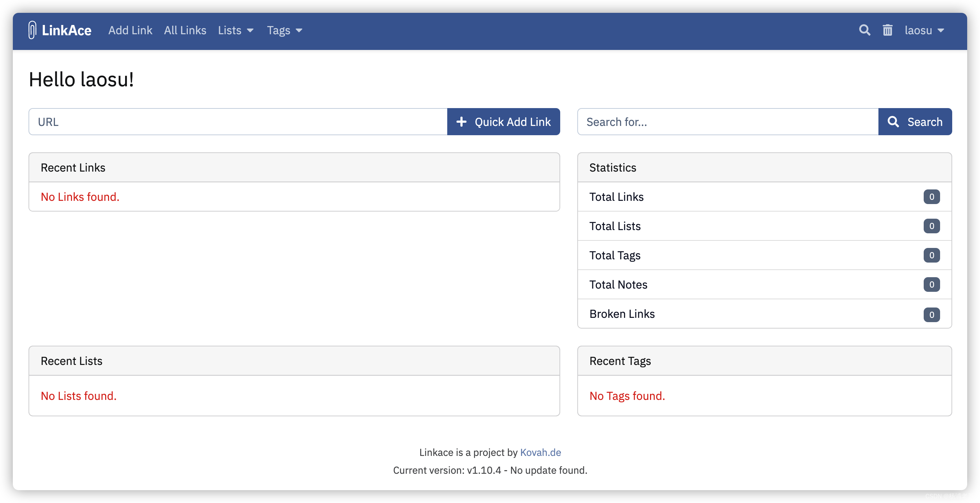Expand the Tags dropdown menu
The image size is (980, 503).
pyautogui.click(x=284, y=30)
